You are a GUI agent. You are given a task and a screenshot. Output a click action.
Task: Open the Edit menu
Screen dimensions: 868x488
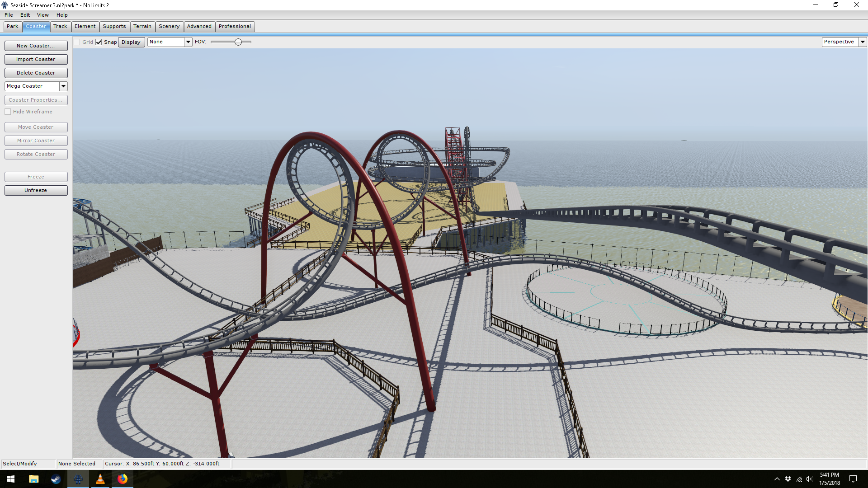coord(25,15)
